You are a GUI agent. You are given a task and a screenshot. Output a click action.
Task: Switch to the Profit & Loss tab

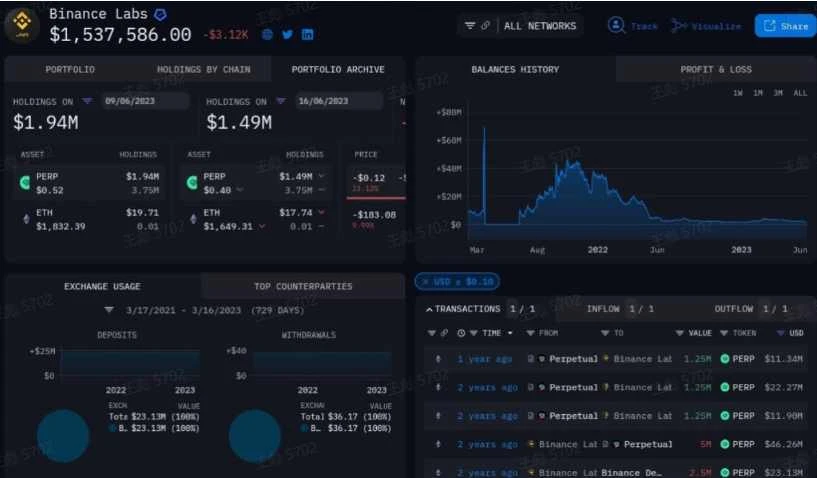click(716, 69)
